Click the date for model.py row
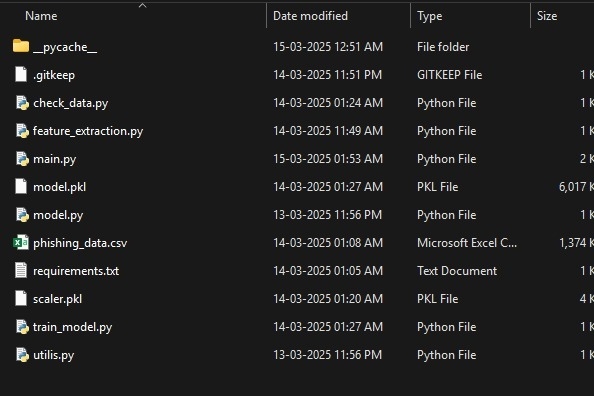Viewport: 594px width, 396px height. click(x=328, y=215)
